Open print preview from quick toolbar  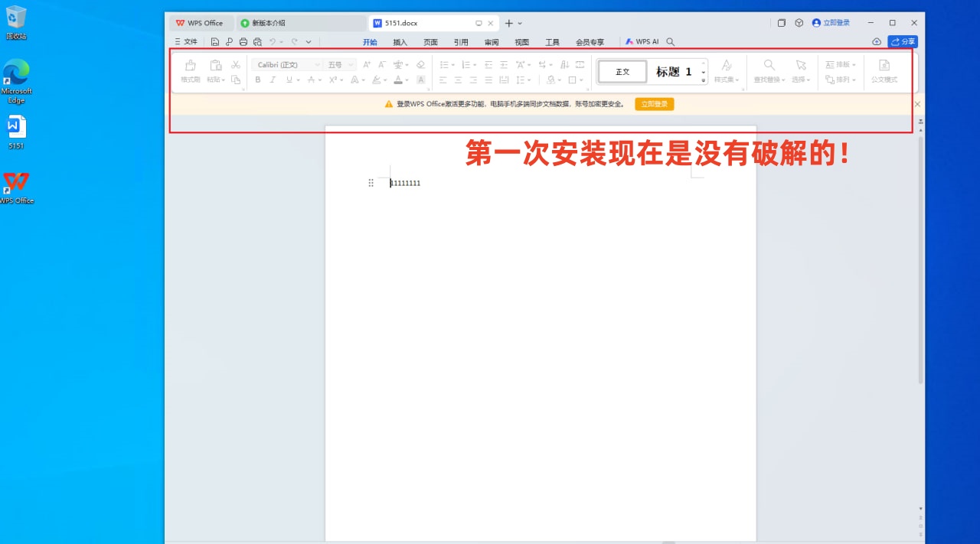(257, 42)
